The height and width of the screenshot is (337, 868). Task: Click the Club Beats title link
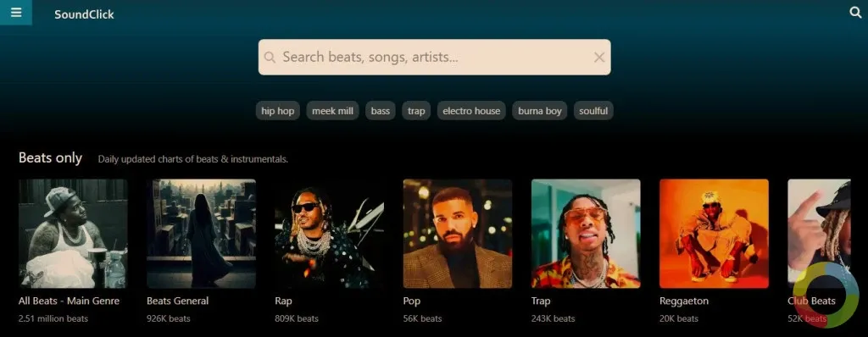point(811,301)
